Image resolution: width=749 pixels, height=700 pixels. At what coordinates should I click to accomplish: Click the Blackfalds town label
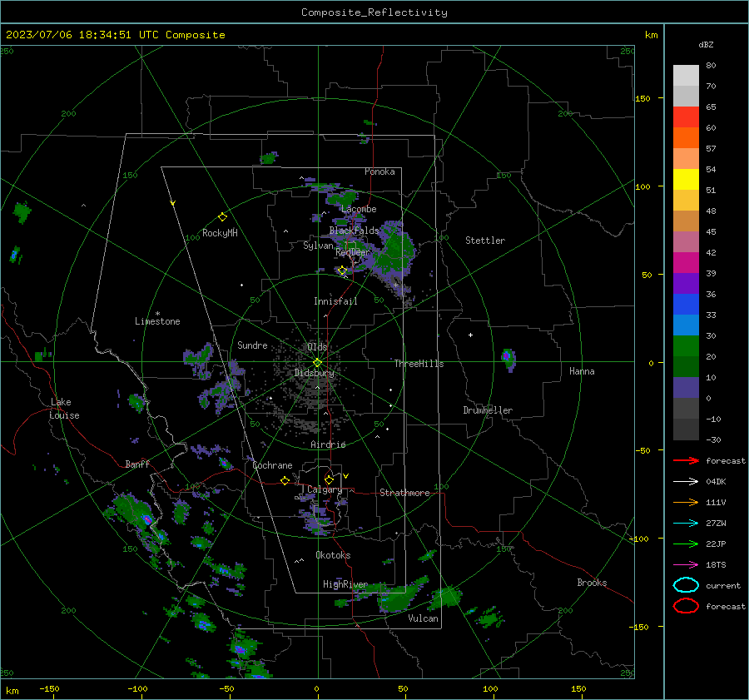[x=354, y=231]
